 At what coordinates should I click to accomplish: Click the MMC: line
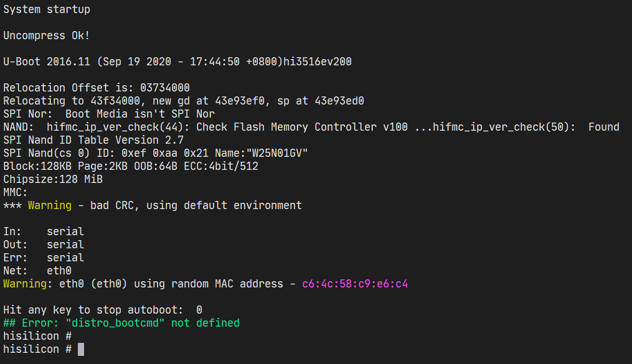click(x=16, y=192)
